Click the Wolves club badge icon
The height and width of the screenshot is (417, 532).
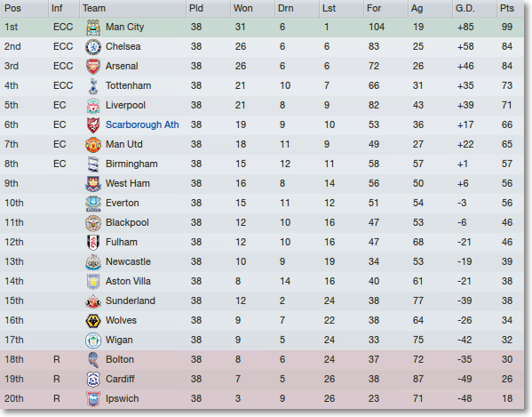[93, 321]
